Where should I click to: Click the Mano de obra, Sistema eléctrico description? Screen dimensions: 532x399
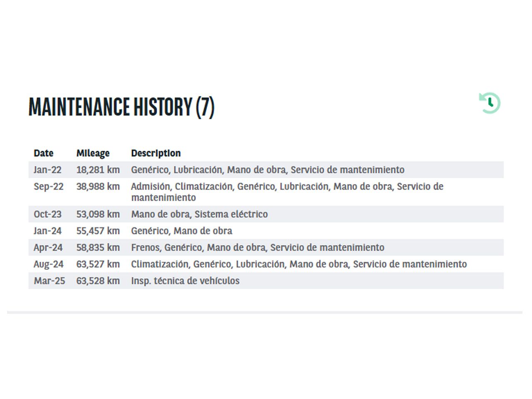point(199,214)
